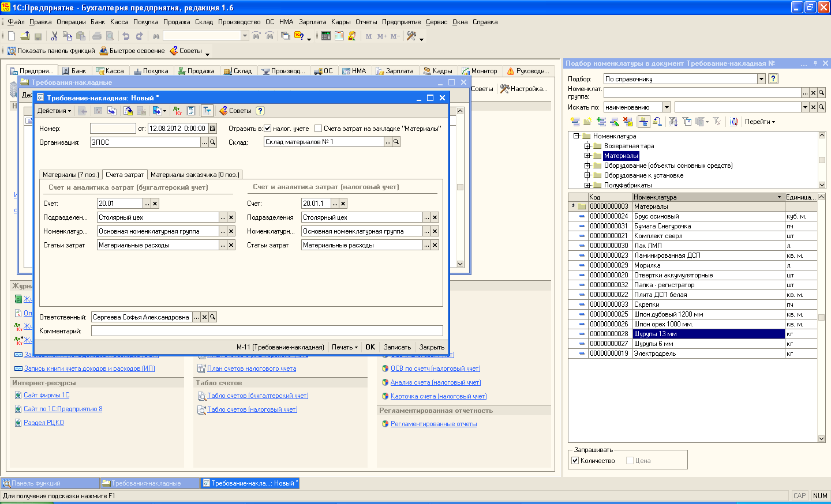Click the question mark help icon in document toolbar

pos(260,111)
